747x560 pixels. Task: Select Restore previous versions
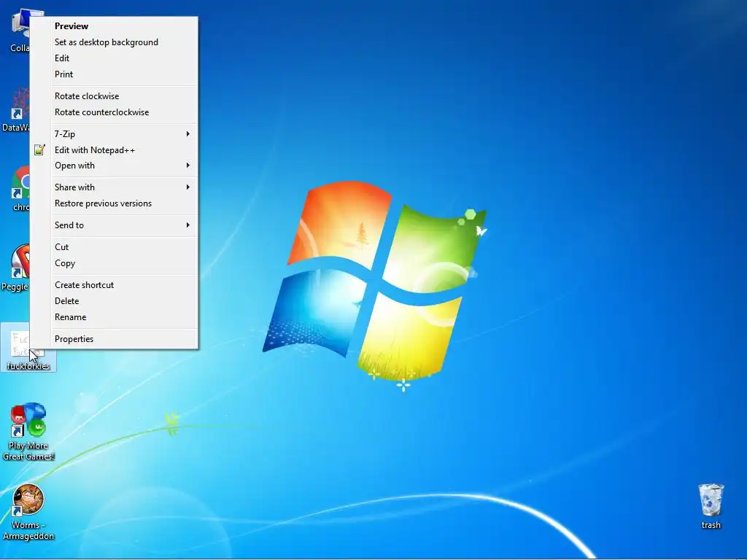click(x=114, y=203)
